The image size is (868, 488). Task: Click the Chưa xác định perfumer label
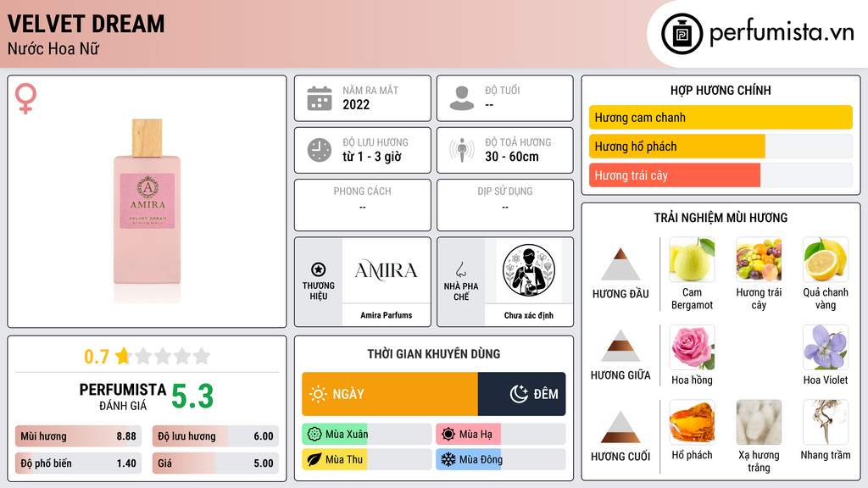(x=529, y=315)
